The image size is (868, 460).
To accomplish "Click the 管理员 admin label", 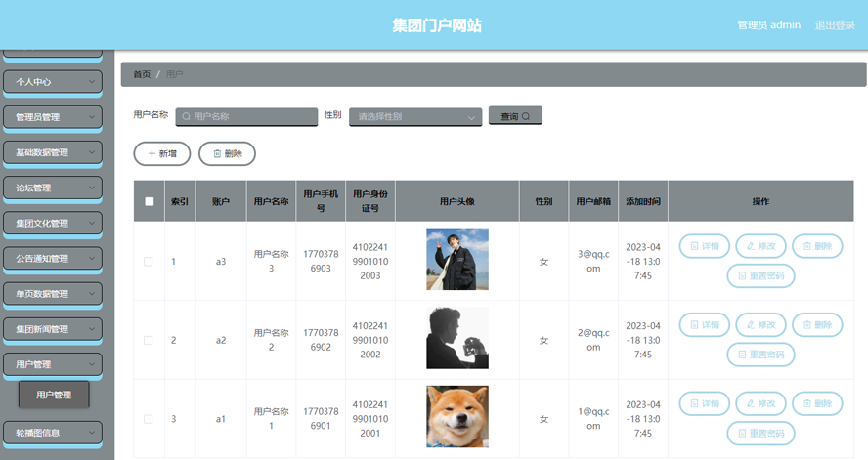I will [768, 25].
